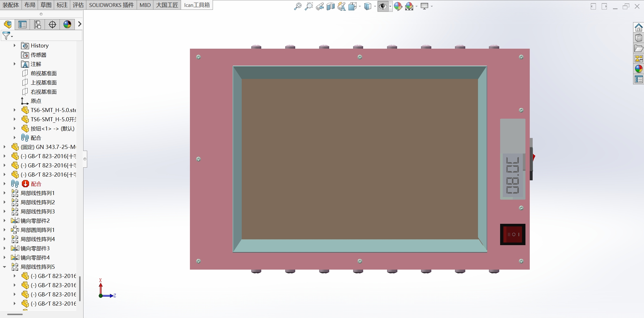Image resolution: width=644 pixels, height=318 pixels.
Task: Activate the Section View tool
Action: 331,6
